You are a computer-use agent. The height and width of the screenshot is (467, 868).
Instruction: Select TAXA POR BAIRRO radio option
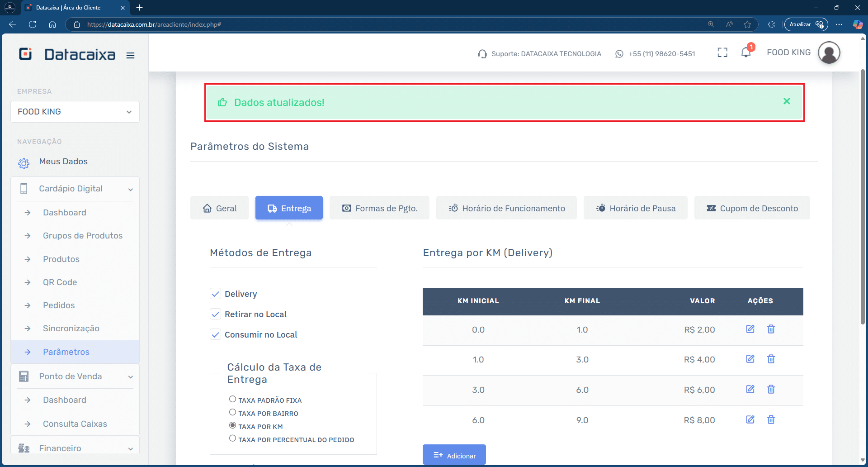(x=232, y=412)
